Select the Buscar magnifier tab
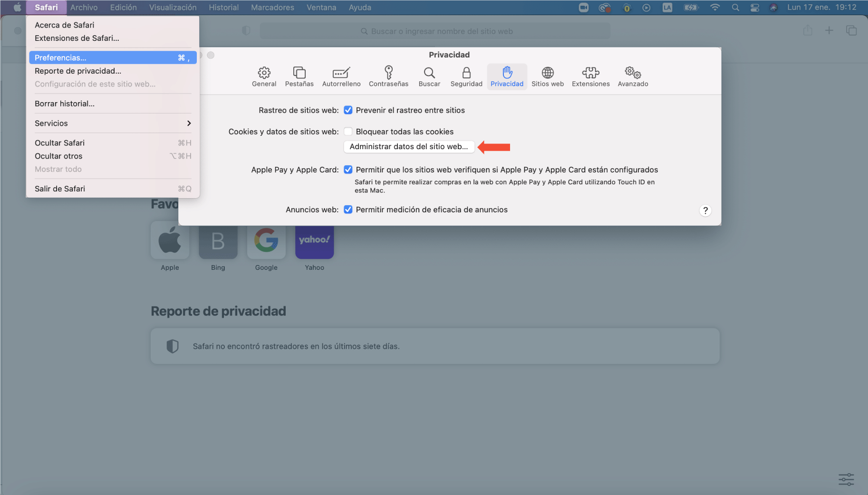 tap(429, 77)
